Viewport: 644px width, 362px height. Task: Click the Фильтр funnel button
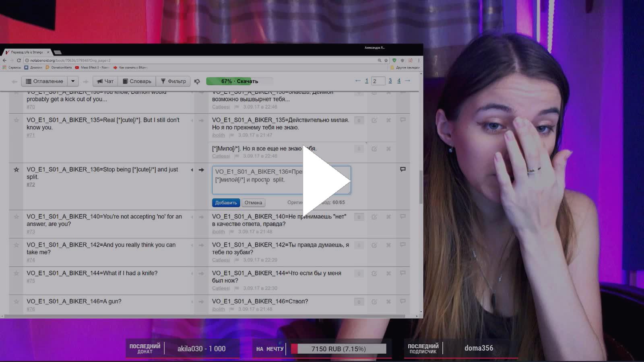tap(173, 81)
